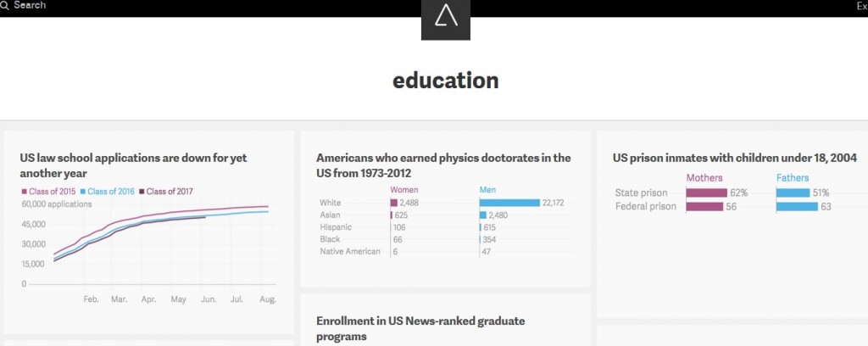This screenshot has width=868, height=346.
Task: Click the Women column header in chart
Action: 404,190
